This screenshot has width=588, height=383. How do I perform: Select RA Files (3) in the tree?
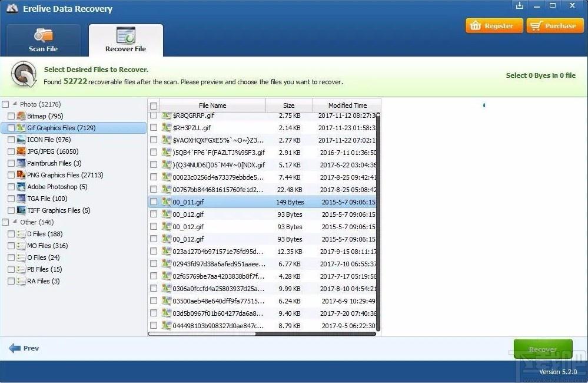43,281
